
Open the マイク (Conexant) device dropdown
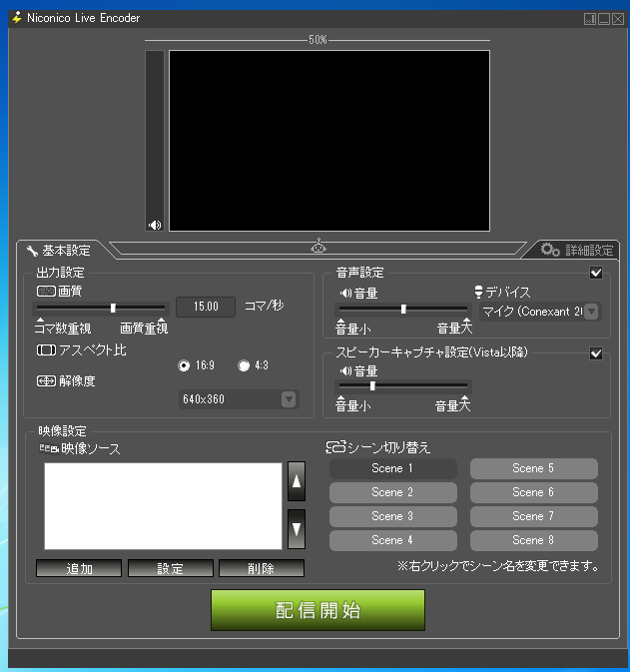coord(540,312)
